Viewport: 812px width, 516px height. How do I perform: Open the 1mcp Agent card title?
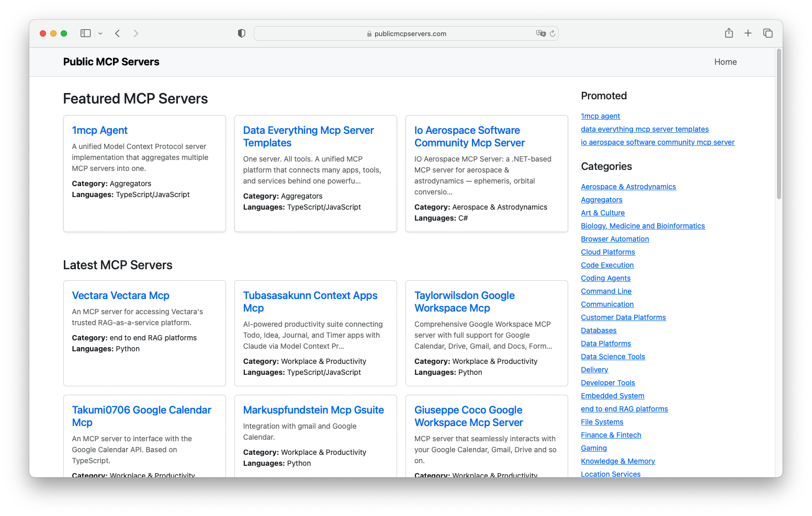[x=99, y=130]
